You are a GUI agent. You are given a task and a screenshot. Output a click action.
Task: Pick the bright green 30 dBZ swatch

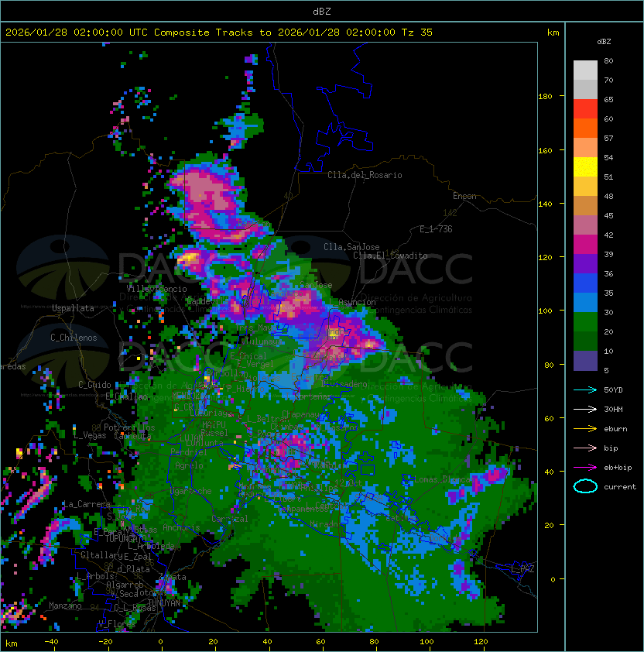click(x=585, y=321)
